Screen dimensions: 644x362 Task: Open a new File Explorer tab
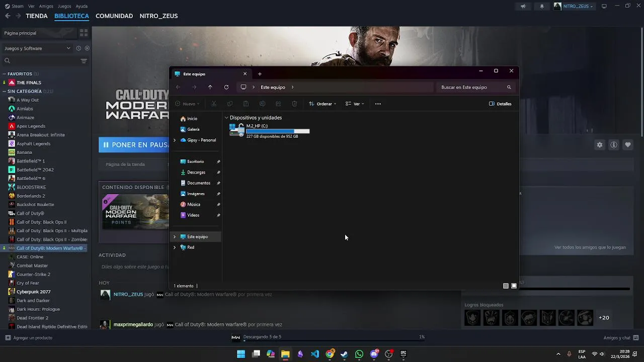coord(260,74)
